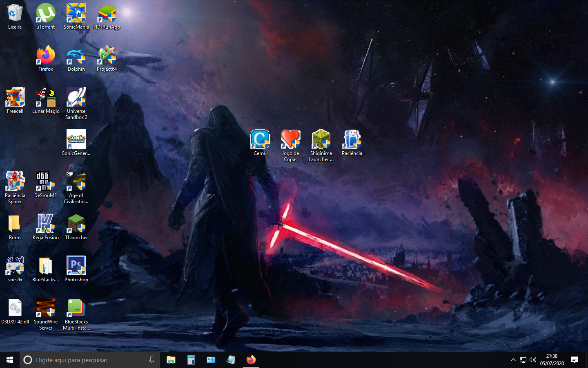Image resolution: width=588 pixels, height=368 pixels.
Task: Open the Notepad taskbar icon
Action: coord(231,360)
